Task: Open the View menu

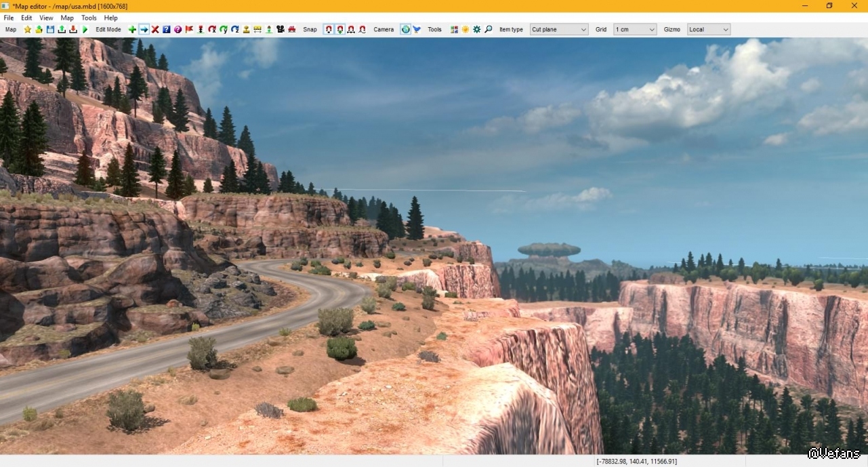Action: tap(46, 18)
